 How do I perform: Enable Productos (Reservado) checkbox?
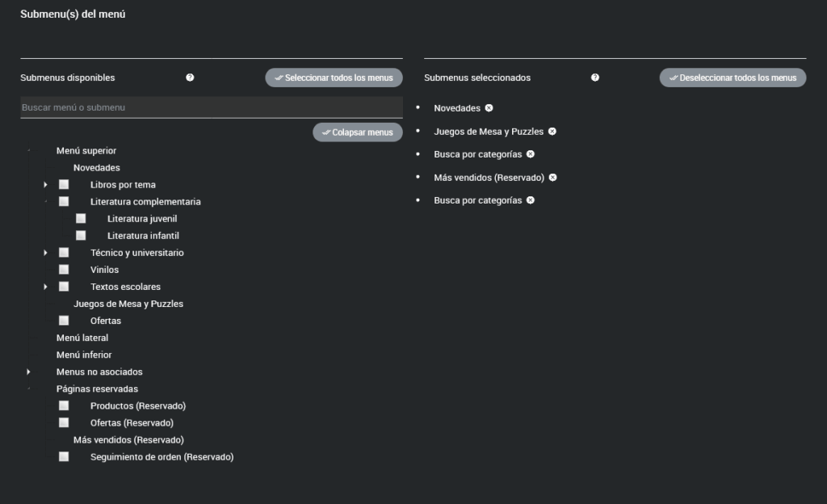64,406
